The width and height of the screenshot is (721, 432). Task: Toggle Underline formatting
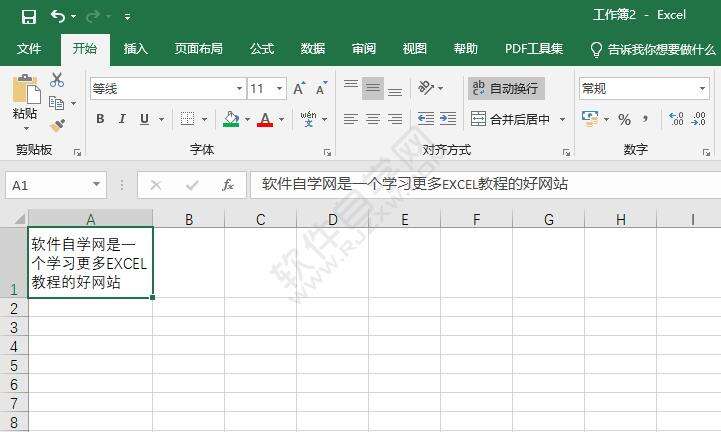144,119
